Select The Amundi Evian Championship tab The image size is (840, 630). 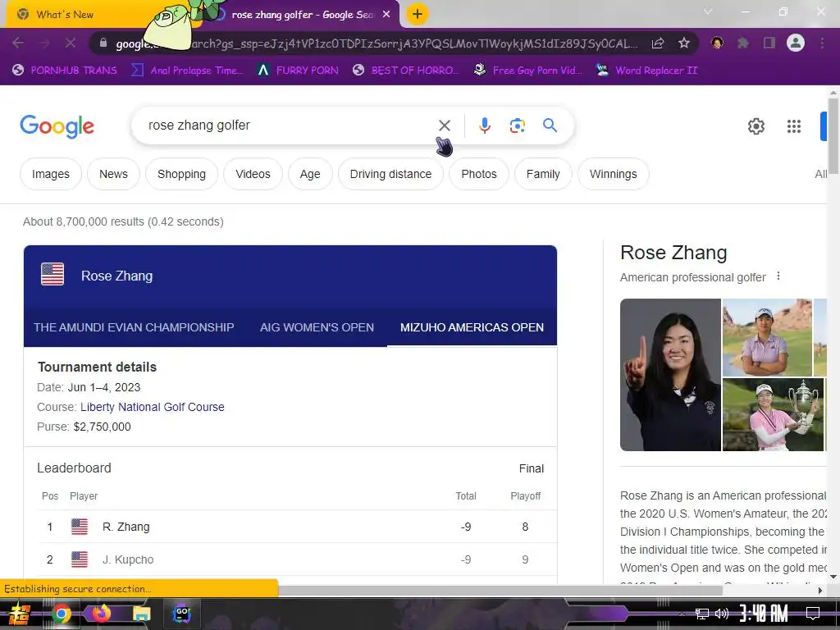point(134,327)
